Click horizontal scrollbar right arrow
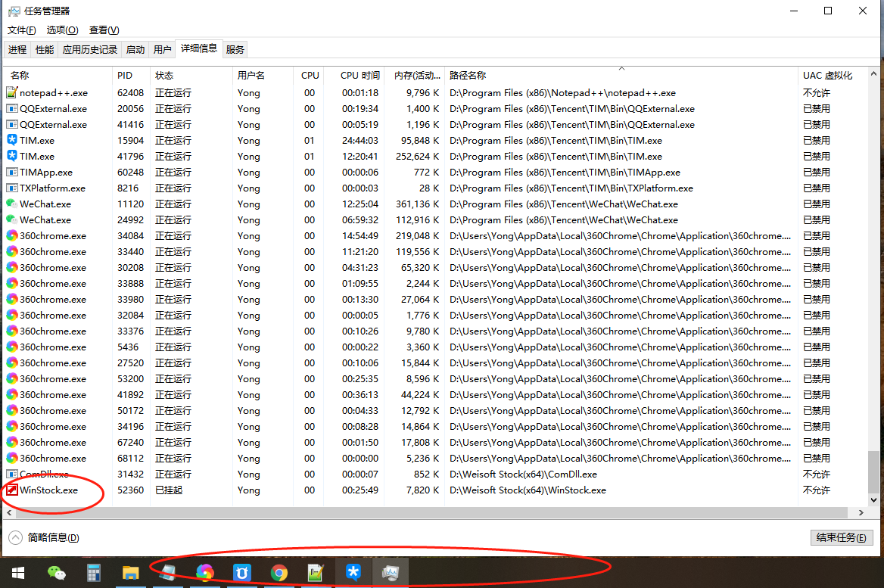This screenshot has height=588, width=884. (861, 512)
